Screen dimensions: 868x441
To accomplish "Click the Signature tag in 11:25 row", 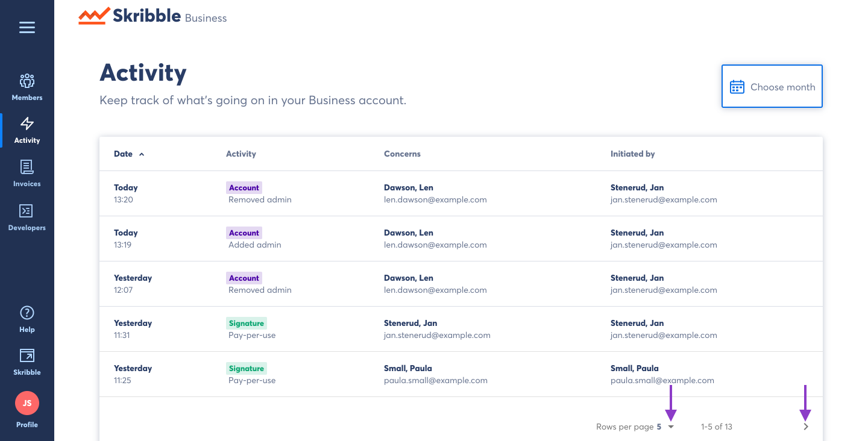I will pos(247,369).
